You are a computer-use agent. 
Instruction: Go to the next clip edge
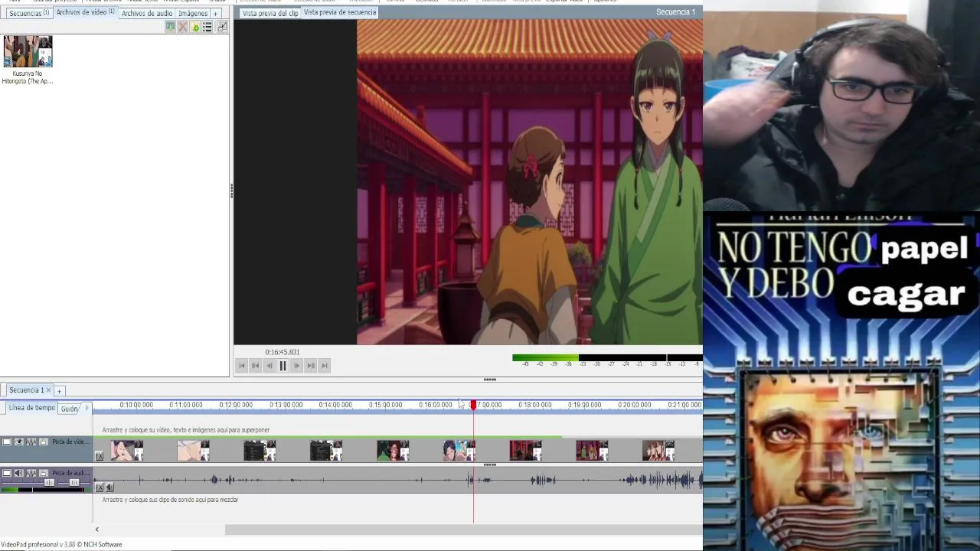pyautogui.click(x=310, y=366)
